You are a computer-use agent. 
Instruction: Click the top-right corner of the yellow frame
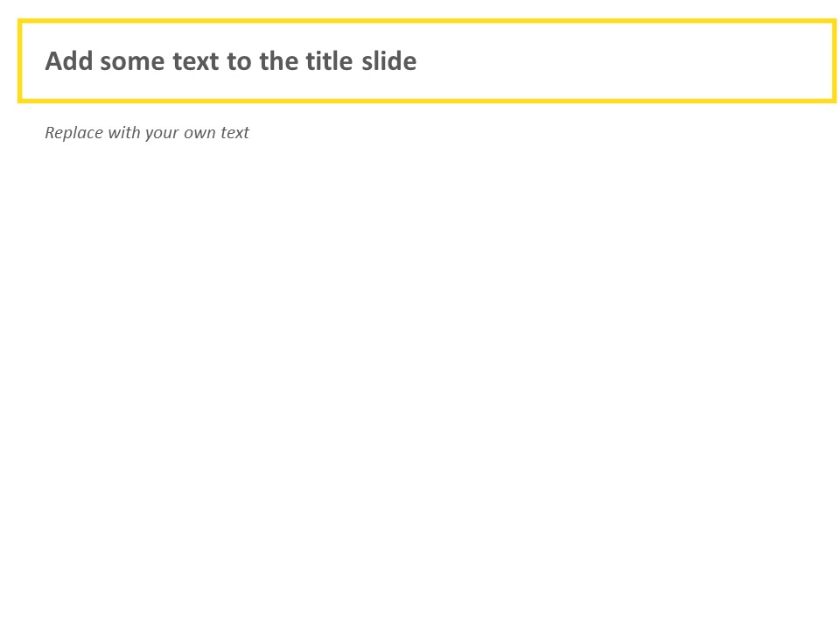pyautogui.click(x=834, y=22)
